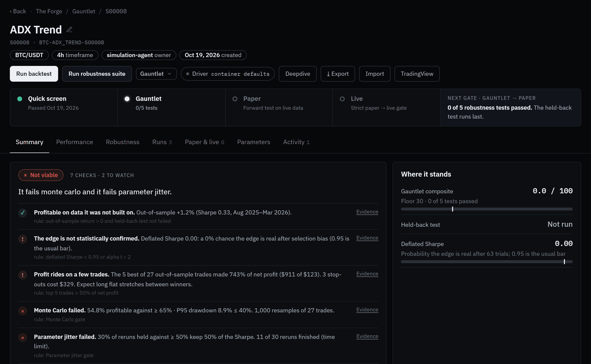Select the Parameters tab
The width and height of the screenshot is (591, 364).
tap(254, 142)
